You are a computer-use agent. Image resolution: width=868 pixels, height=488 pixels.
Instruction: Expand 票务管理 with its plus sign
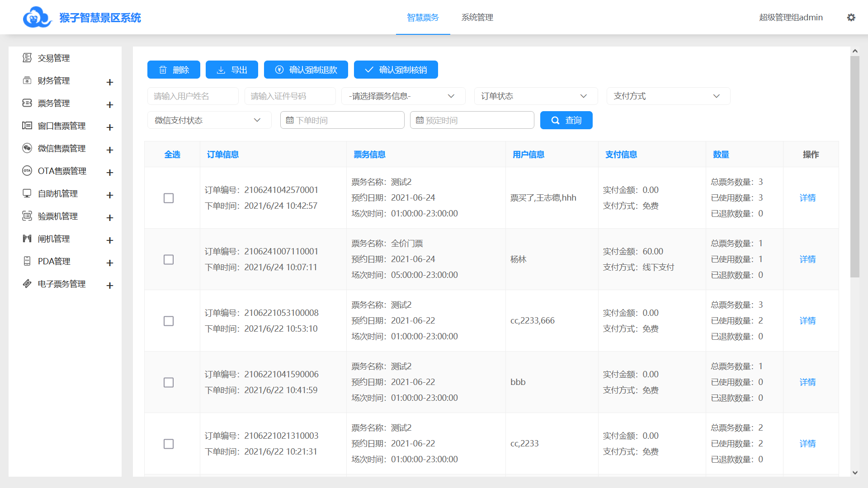109,105
